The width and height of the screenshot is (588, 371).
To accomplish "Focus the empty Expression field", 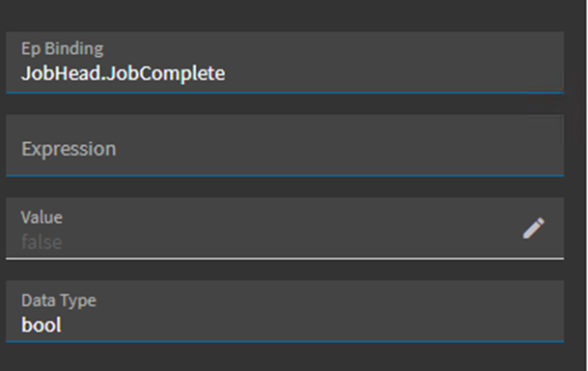I will tap(285, 145).
